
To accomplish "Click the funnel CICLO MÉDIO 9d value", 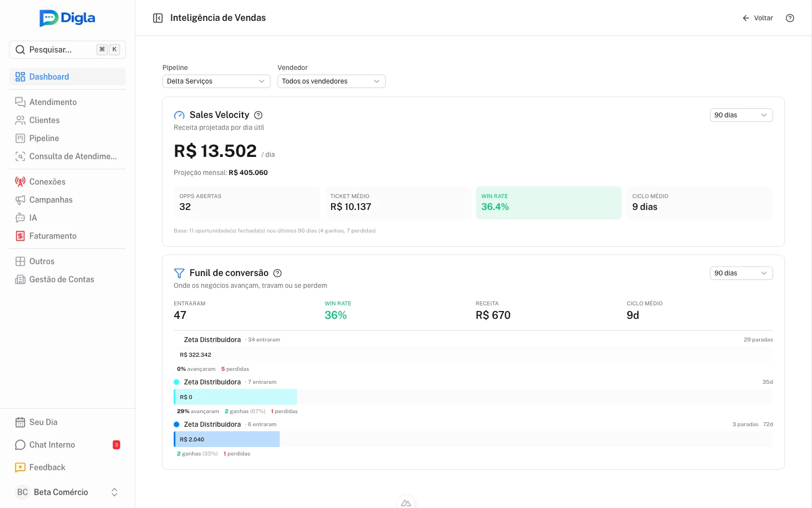I will point(633,316).
